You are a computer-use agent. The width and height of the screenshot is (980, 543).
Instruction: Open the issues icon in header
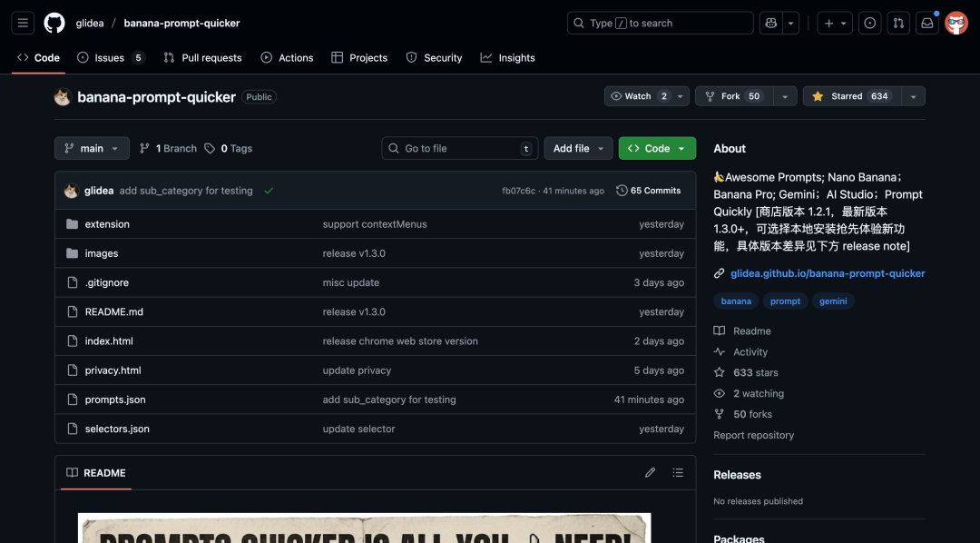pyautogui.click(x=869, y=23)
